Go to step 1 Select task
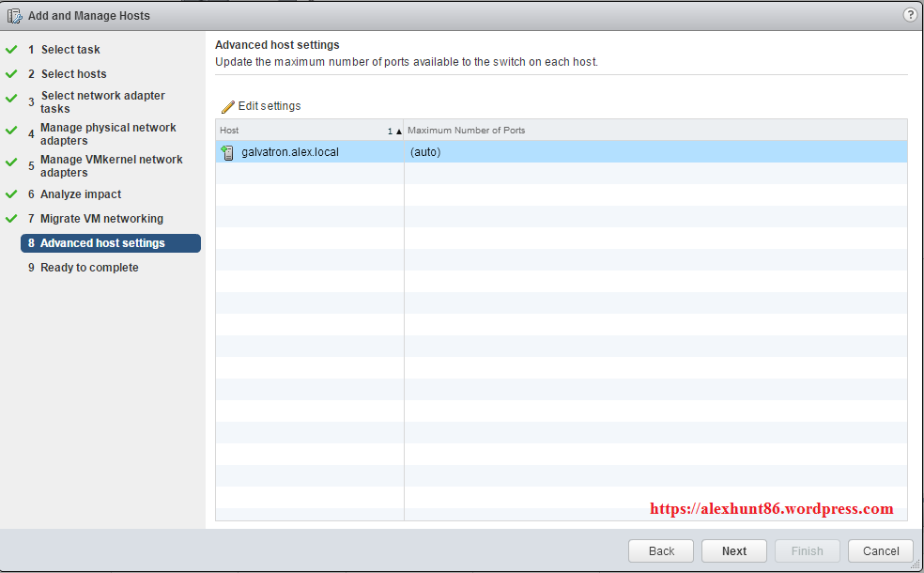924x573 pixels. click(64, 50)
